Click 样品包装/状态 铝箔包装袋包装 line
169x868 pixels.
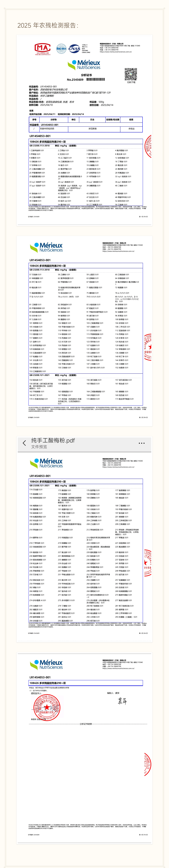click(52, 102)
